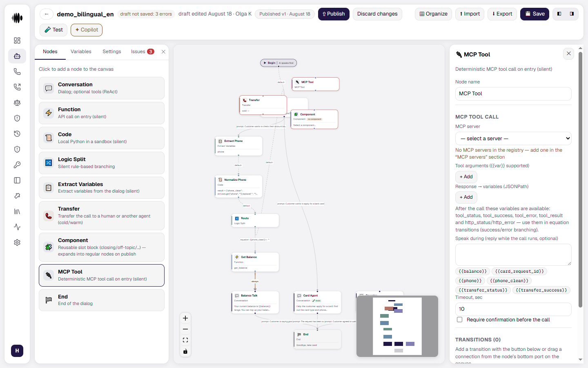Add a Component node
The height and width of the screenshot is (368, 588).
pos(102,247)
